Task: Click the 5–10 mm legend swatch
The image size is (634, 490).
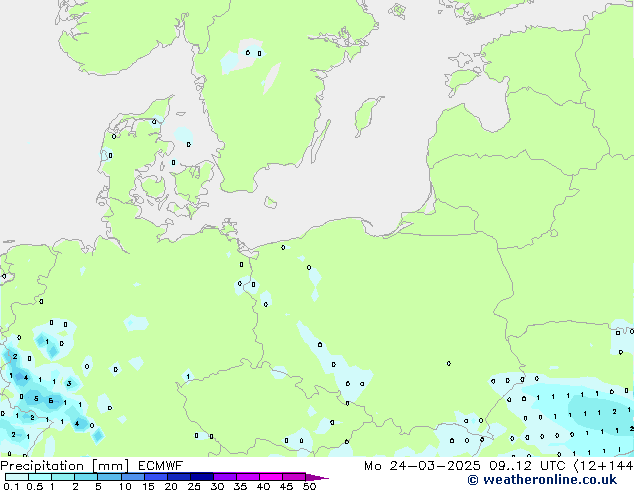Action: pos(110,477)
